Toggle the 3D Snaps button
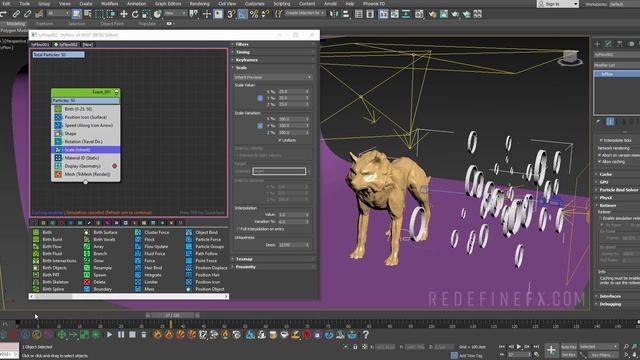The height and width of the screenshot is (360, 640). click(x=231, y=14)
